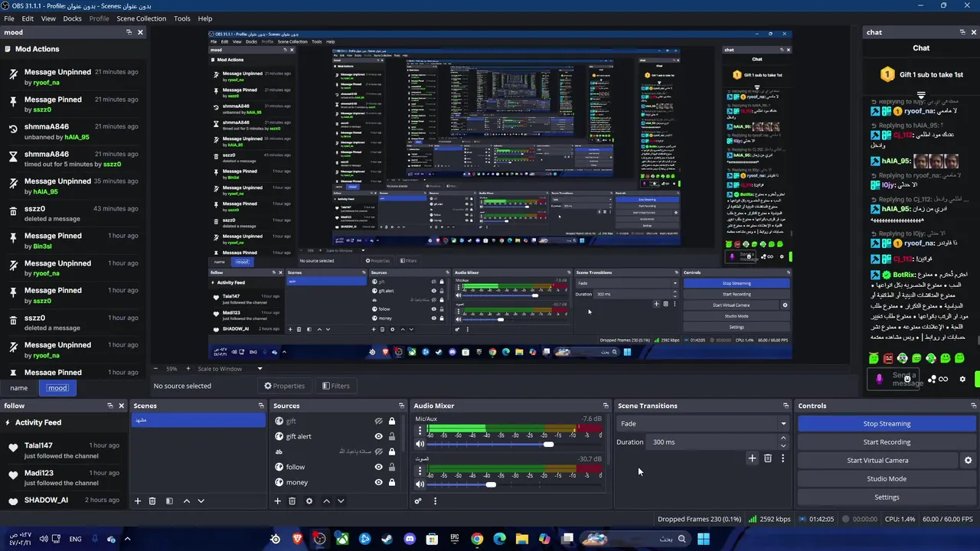Move scene up arrow in Scenes dock

186,501
